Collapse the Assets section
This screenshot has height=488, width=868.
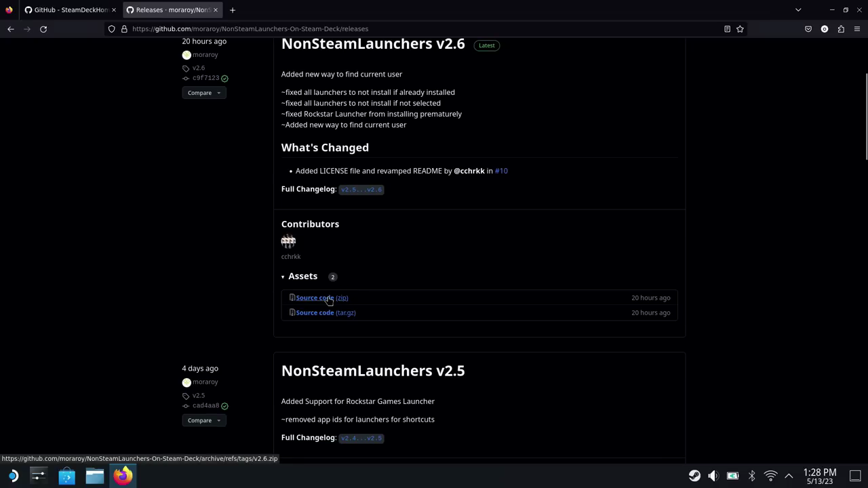[x=299, y=277]
